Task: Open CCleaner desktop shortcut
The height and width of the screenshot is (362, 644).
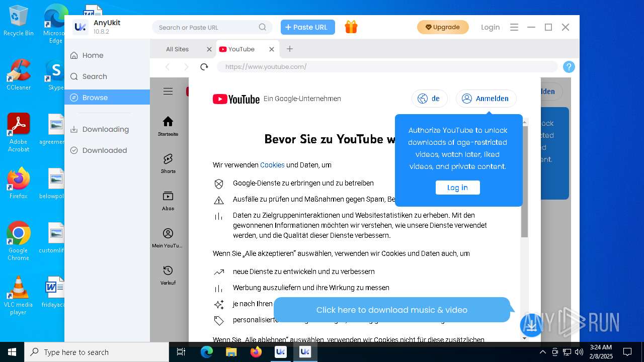Action: pyautogui.click(x=19, y=75)
